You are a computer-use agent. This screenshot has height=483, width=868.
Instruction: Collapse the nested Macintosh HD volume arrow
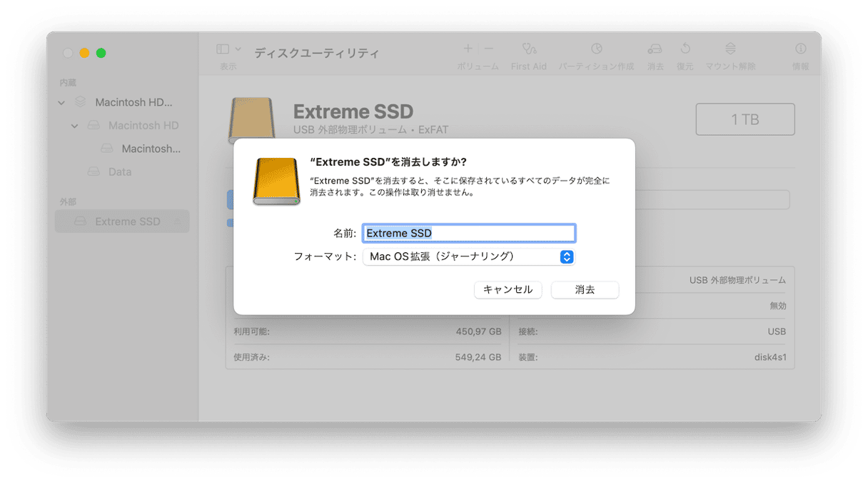pyautogui.click(x=75, y=126)
